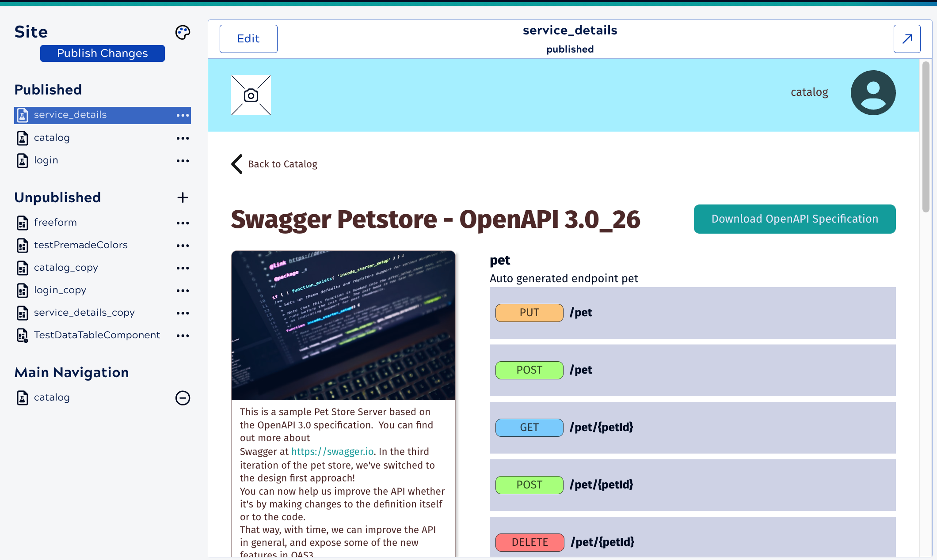Open the https://swagger.io link

click(332, 451)
